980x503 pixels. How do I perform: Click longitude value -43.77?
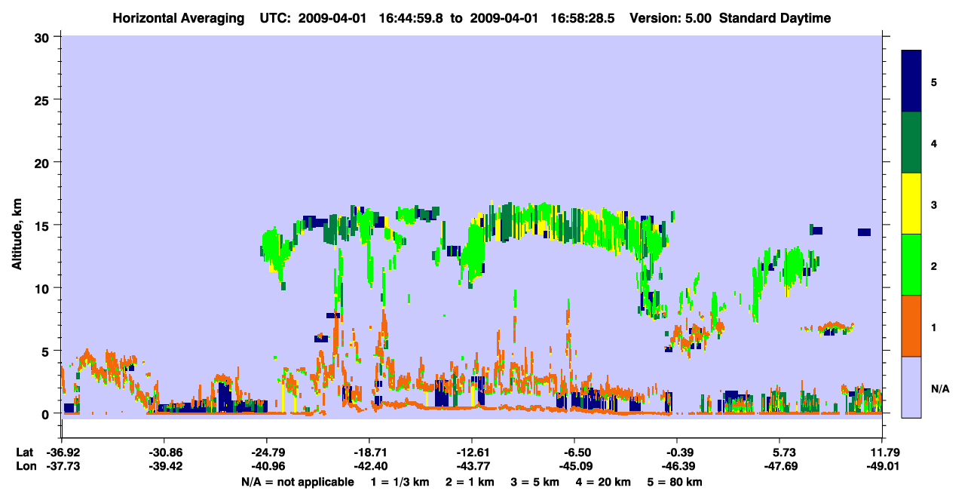471,467
